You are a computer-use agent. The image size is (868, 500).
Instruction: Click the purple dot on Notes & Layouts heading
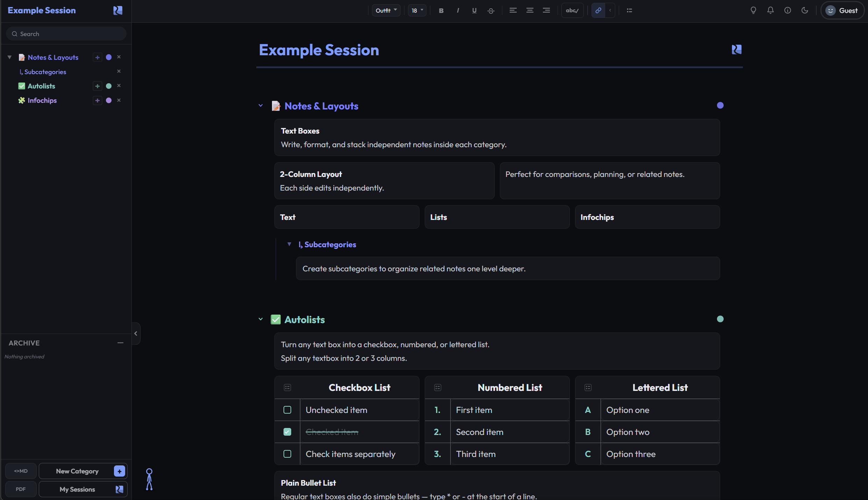tap(720, 106)
